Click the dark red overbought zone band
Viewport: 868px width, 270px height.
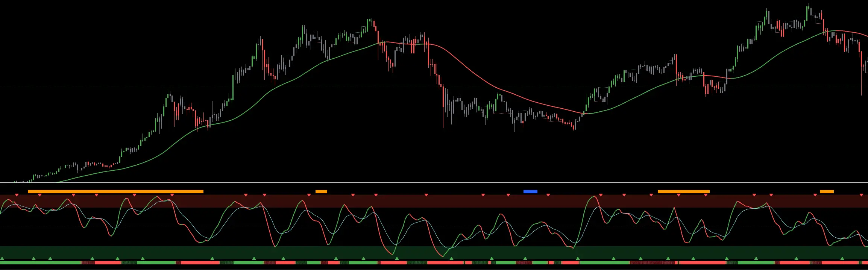[x=434, y=201]
